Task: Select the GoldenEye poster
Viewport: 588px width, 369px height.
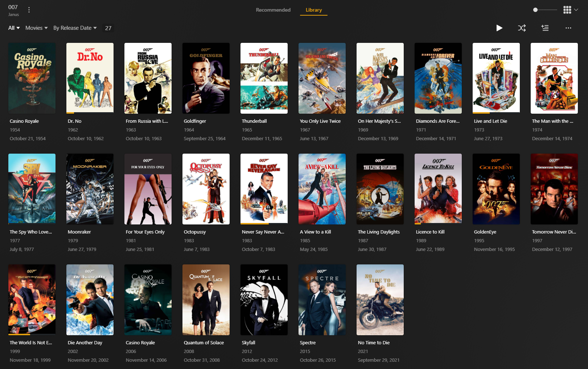Action: point(496,189)
